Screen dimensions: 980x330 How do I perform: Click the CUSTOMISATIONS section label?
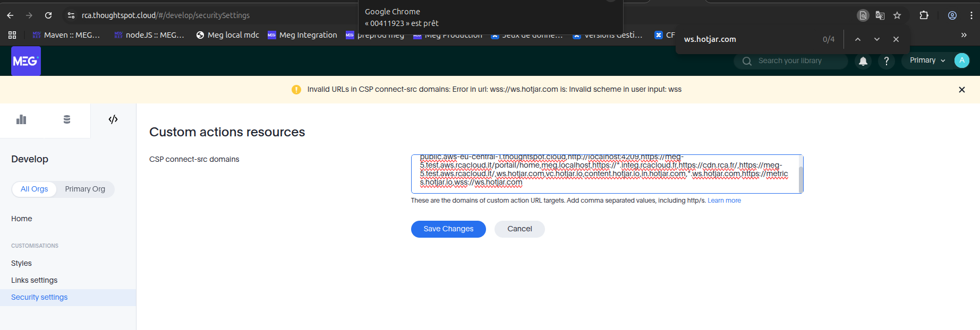point(35,246)
